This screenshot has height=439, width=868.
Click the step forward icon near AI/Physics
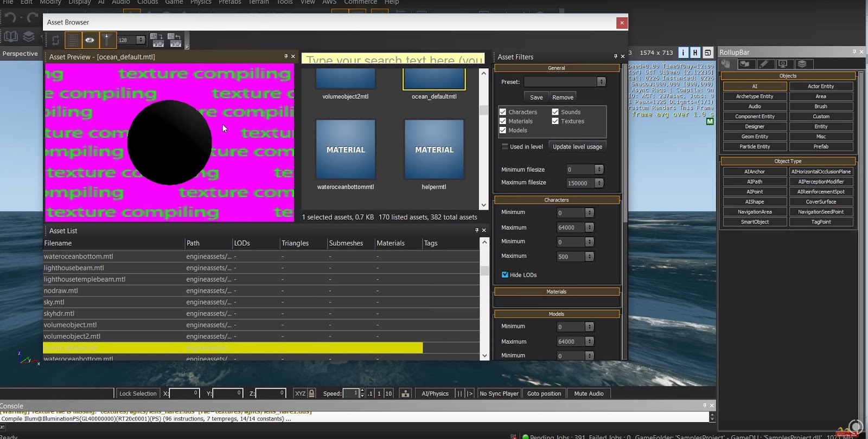[x=470, y=393]
